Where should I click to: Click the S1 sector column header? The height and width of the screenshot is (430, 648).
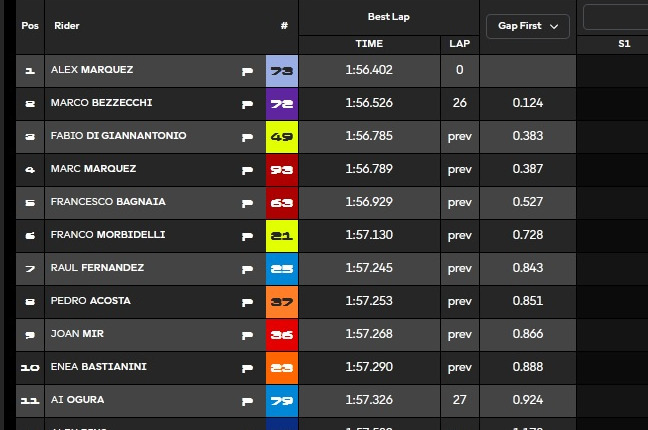coord(624,44)
